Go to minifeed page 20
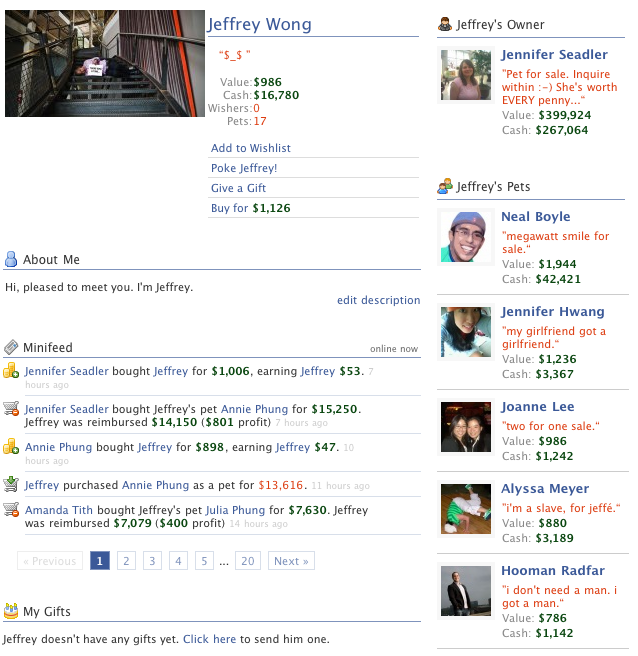Image resolution: width=638 pixels, height=656 pixels. 248,561
